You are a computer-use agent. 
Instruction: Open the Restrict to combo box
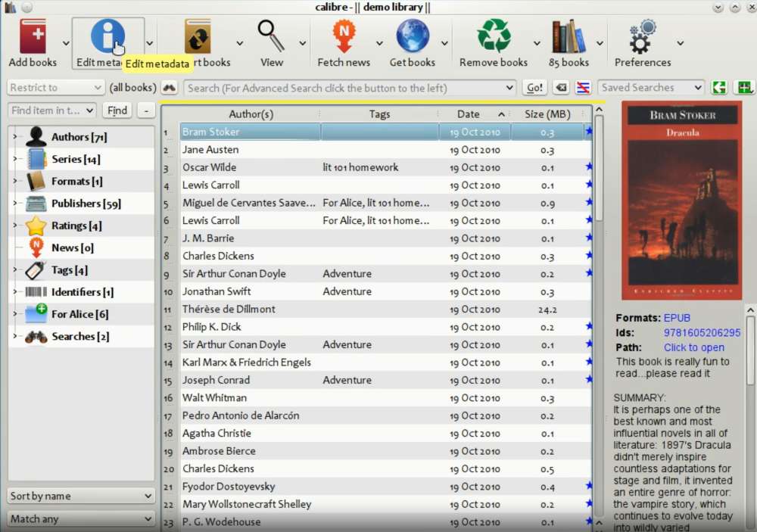[x=56, y=88]
